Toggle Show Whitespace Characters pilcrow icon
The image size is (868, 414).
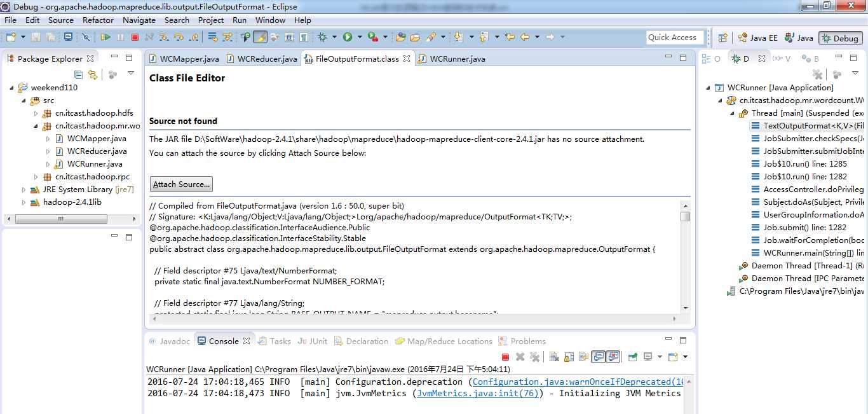[x=304, y=38]
